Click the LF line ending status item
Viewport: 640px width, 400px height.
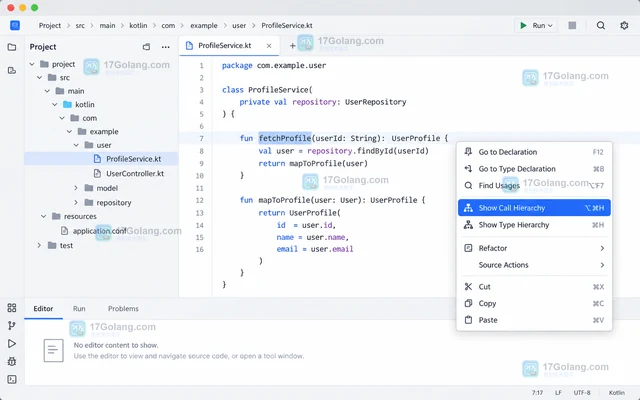558,393
